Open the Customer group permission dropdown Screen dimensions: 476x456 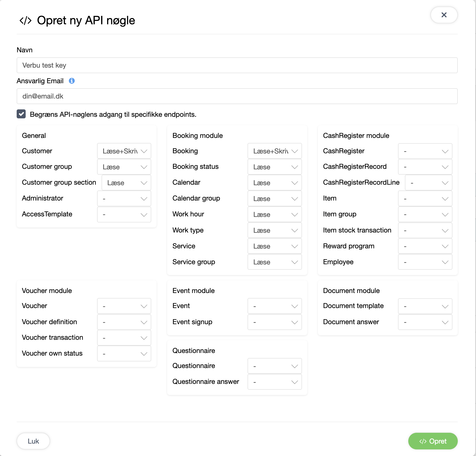point(124,167)
